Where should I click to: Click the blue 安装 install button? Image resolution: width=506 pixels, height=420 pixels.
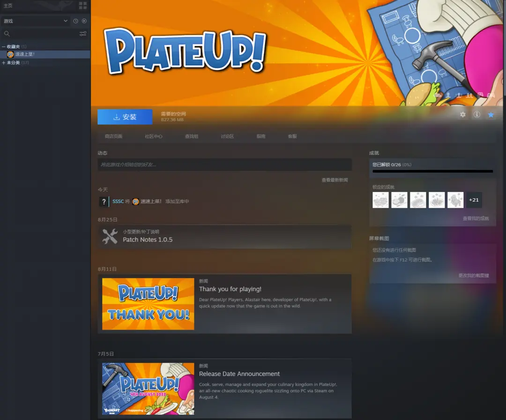[x=125, y=117]
